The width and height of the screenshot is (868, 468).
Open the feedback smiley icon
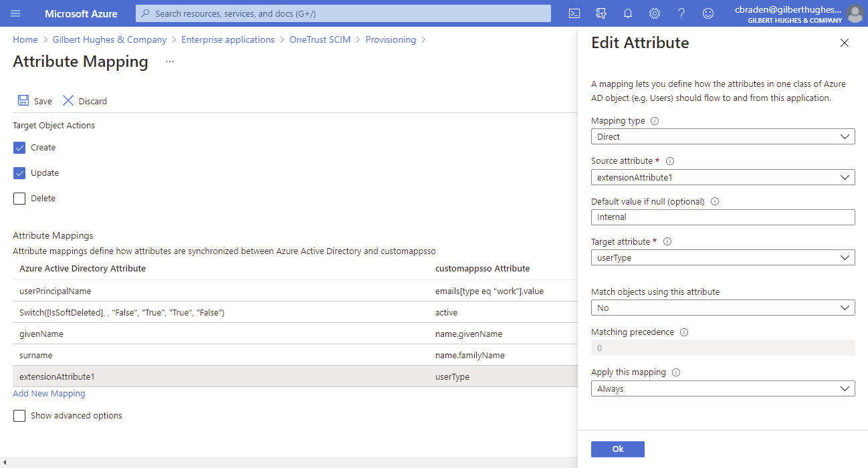[x=708, y=13]
